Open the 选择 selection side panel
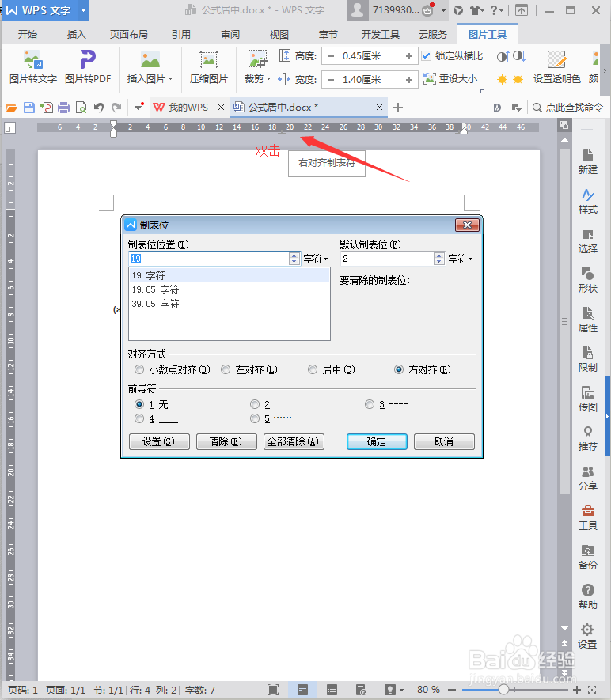 click(x=587, y=241)
